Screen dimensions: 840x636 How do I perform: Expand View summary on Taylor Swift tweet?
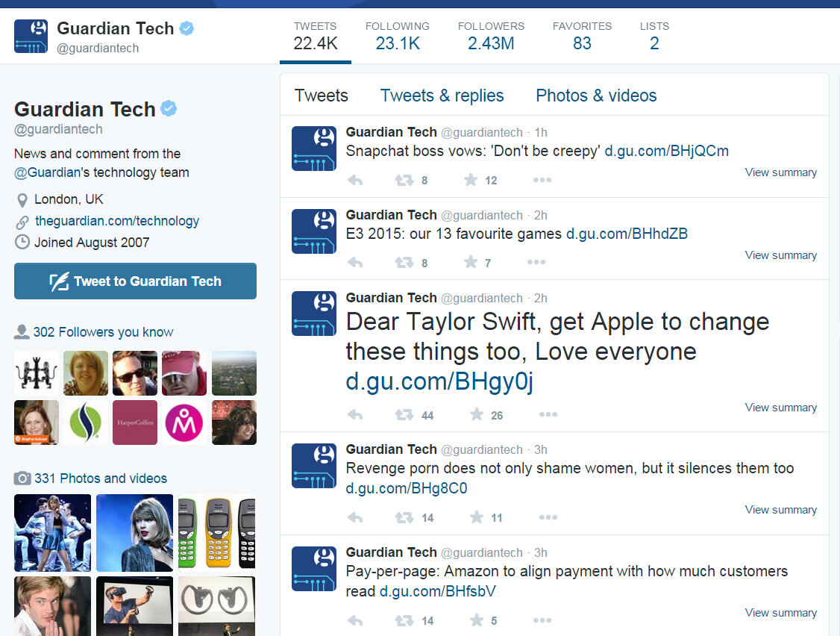pyautogui.click(x=780, y=408)
